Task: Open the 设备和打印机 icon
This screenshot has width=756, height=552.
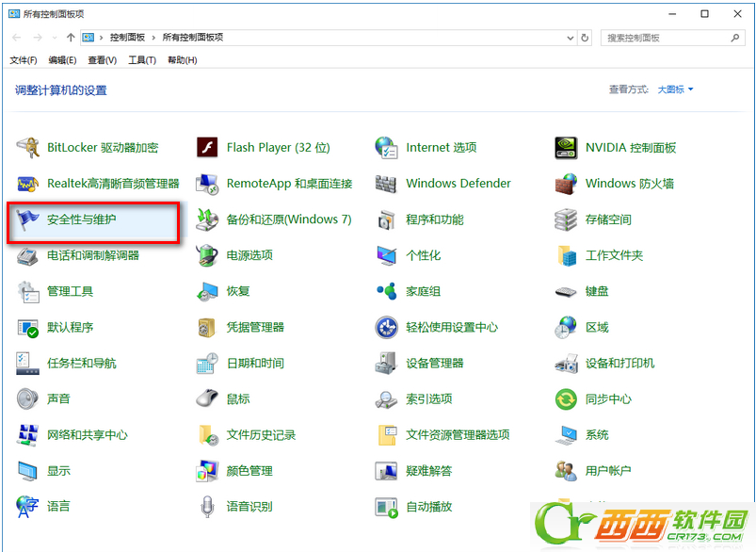Action: [566, 364]
